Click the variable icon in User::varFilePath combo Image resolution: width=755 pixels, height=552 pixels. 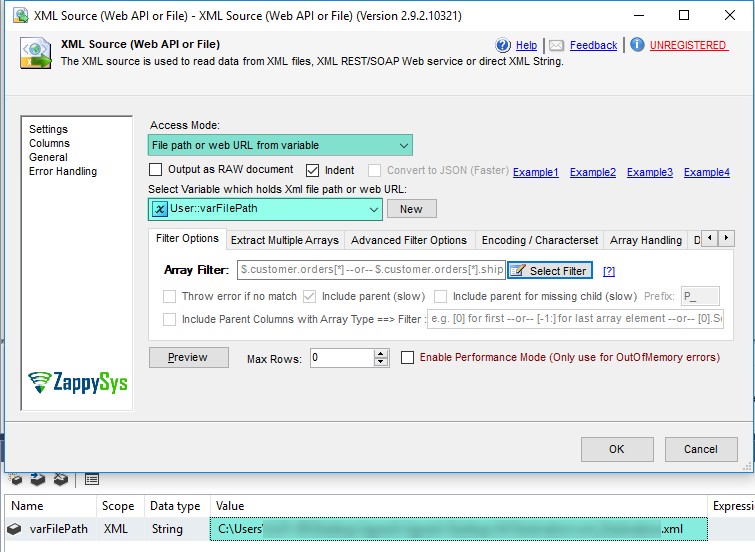pos(159,209)
